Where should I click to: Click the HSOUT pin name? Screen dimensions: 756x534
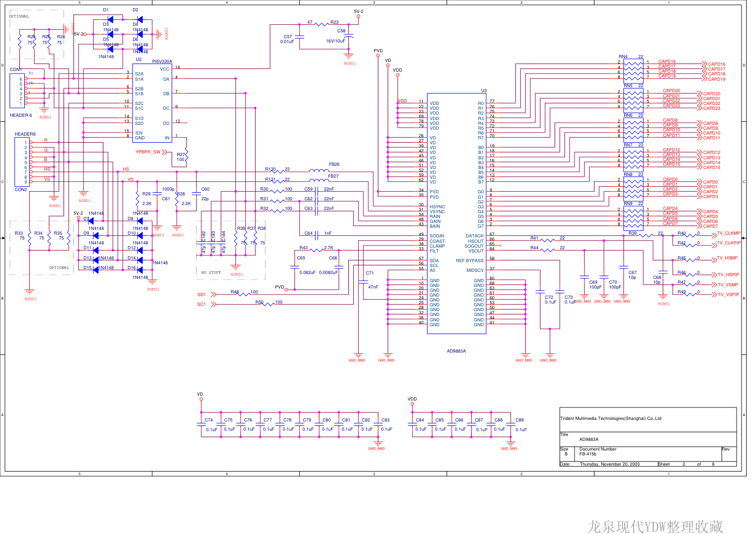(476, 241)
